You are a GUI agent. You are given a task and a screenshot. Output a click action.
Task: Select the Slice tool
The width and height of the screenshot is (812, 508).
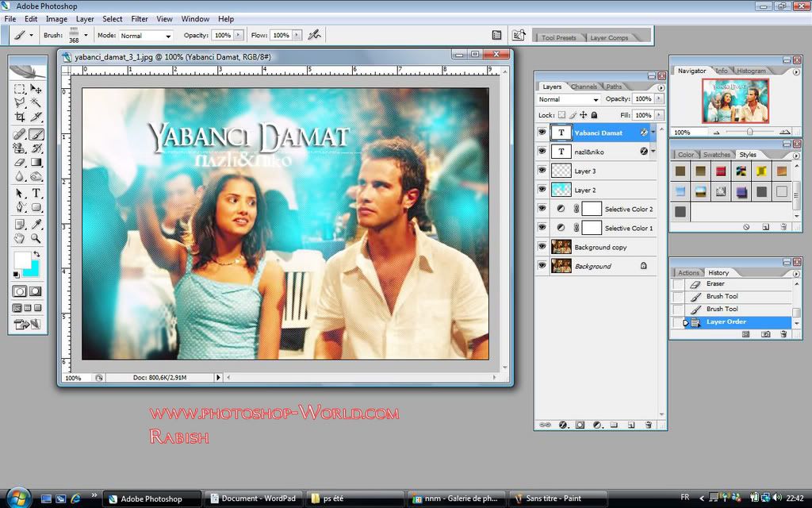(x=36, y=117)
